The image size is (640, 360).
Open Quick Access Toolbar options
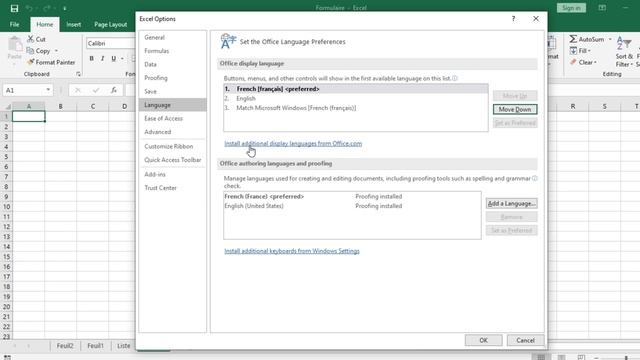pos(172,160)
